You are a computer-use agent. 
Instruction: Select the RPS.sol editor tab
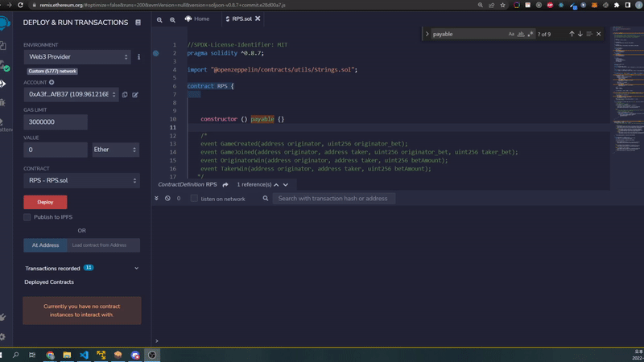point(242,19)
